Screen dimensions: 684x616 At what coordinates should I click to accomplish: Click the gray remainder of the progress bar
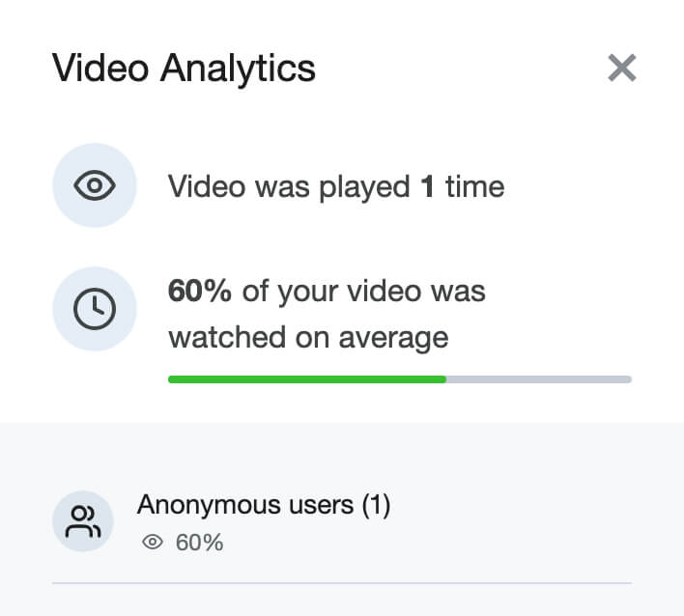(x=539, y=379)
